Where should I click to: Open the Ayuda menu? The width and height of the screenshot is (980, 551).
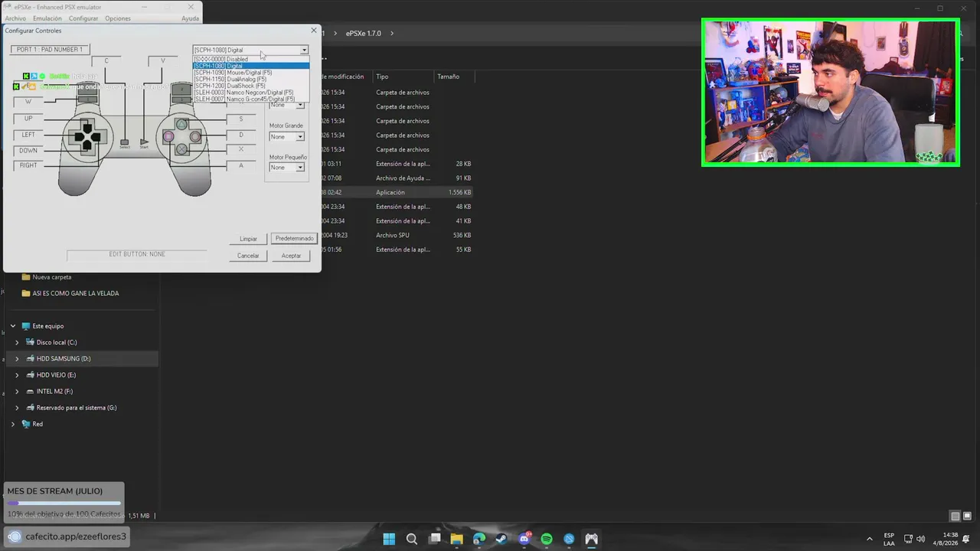pos(190,18)
